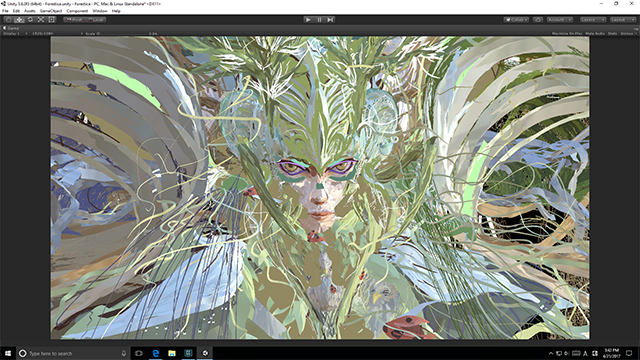The height and width of the screenshot is (360, 640).
Task: Open the cloud Services panel
Action: (x=538, y=20)
